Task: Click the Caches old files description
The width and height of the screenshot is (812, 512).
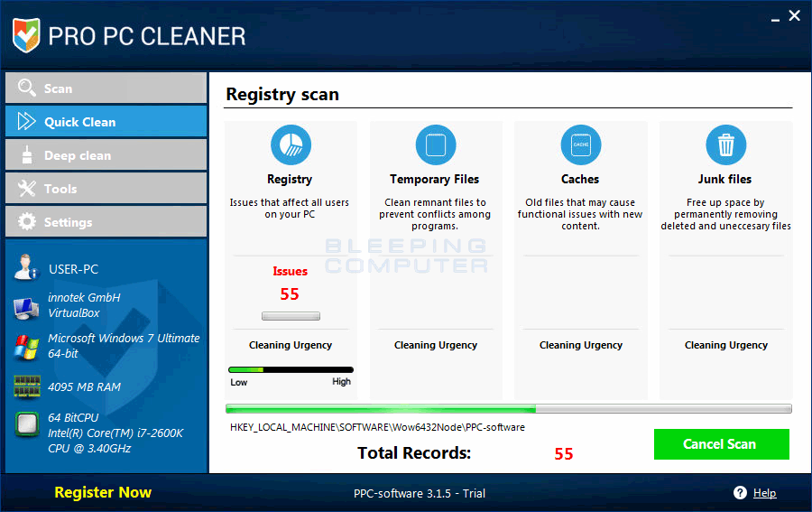Action: point(580,214)
